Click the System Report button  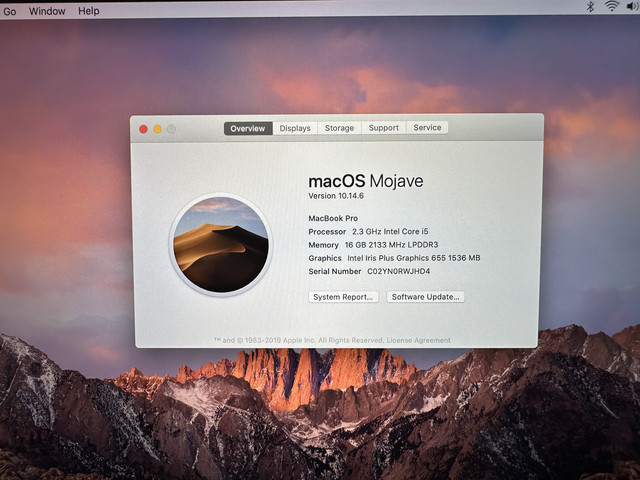click(x=343, y=297)
